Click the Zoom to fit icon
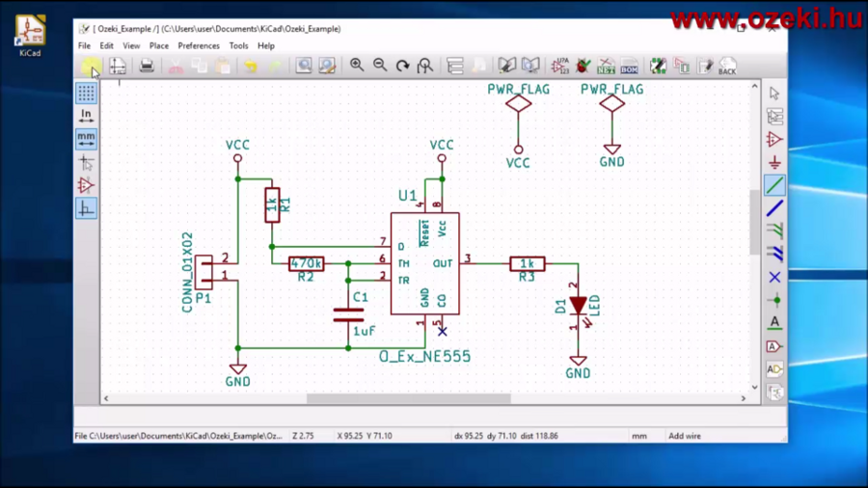 point(425,66)
